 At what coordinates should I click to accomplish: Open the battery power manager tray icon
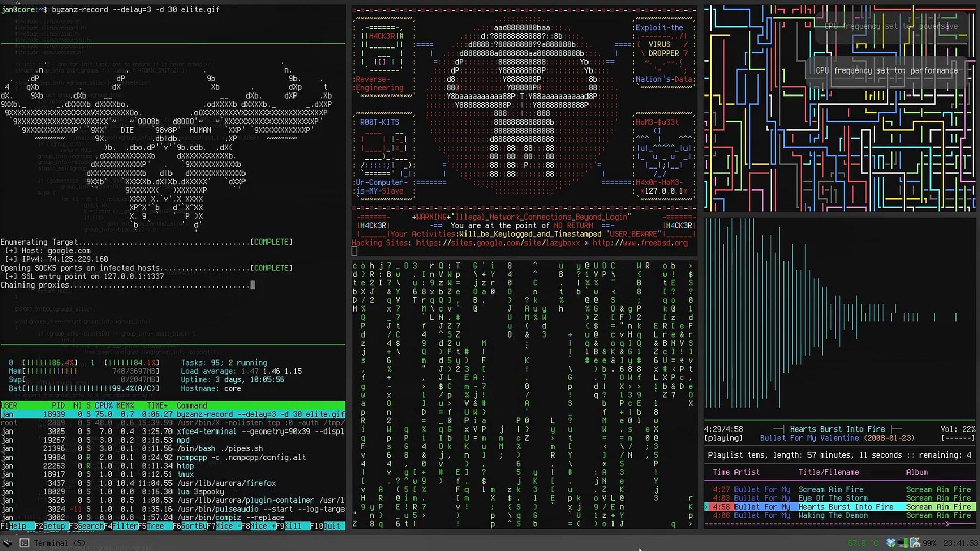point(914,543)
